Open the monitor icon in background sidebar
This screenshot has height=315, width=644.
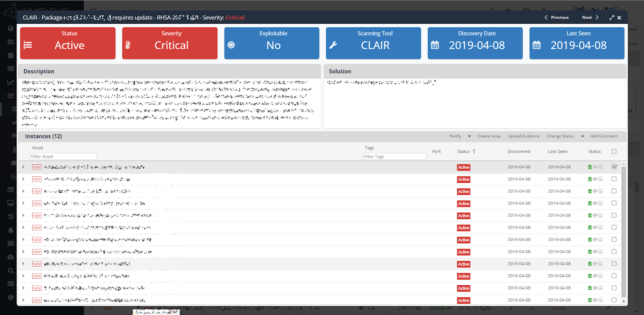pyautogui.click(x=11, y=203)
